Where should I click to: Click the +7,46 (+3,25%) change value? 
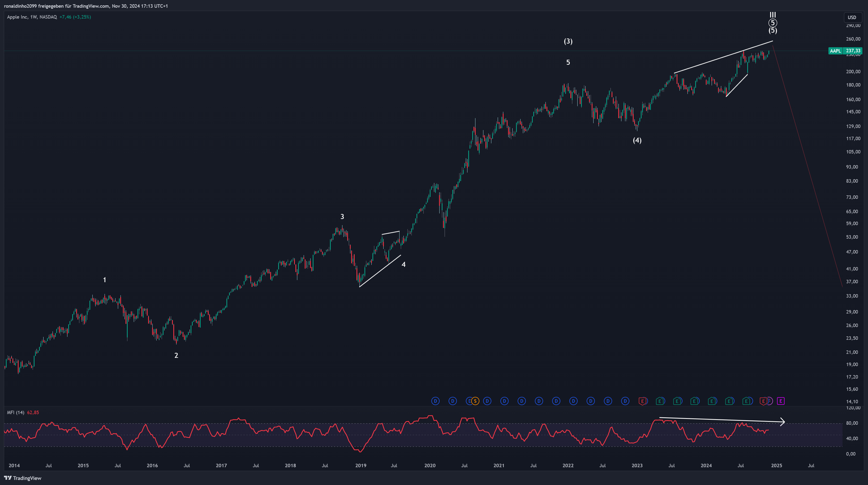pyautogui.click(x=75, y=17)
